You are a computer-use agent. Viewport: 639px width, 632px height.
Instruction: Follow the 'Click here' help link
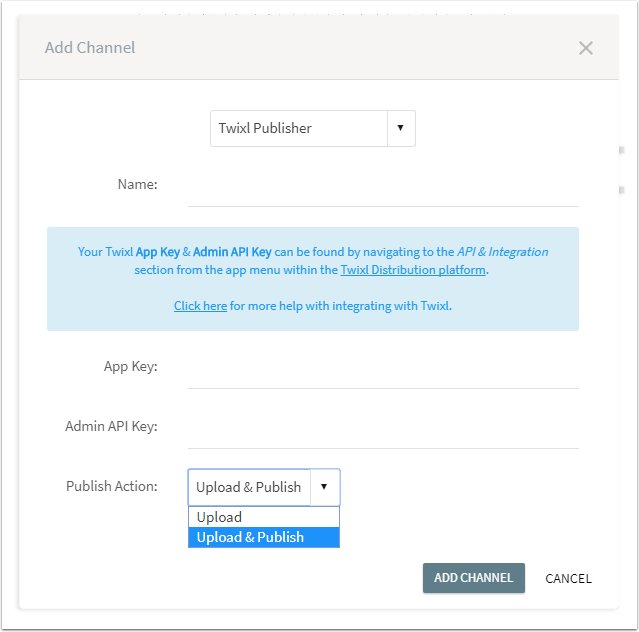[200, 306]
